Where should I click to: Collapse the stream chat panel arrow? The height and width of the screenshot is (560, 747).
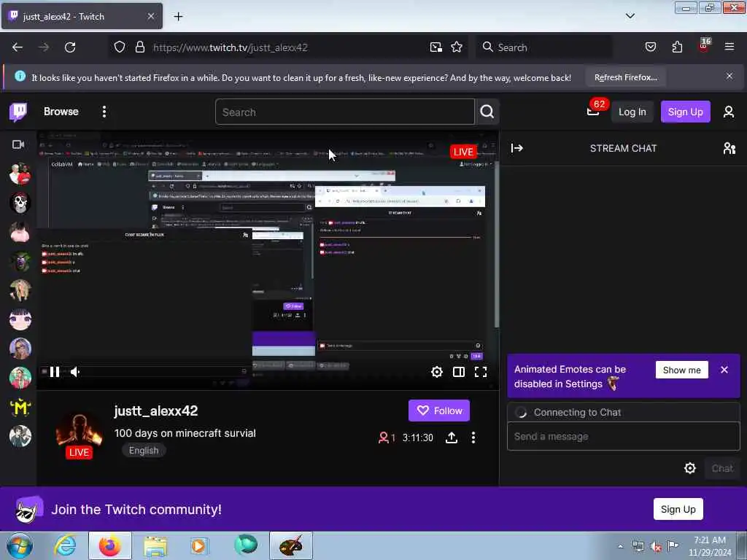517,148
